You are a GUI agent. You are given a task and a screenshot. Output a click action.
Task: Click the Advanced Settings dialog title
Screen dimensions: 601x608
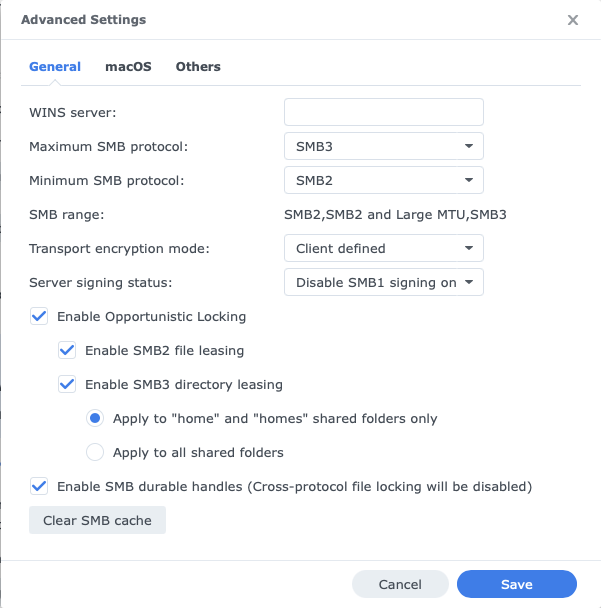click(x=83, y=20)
